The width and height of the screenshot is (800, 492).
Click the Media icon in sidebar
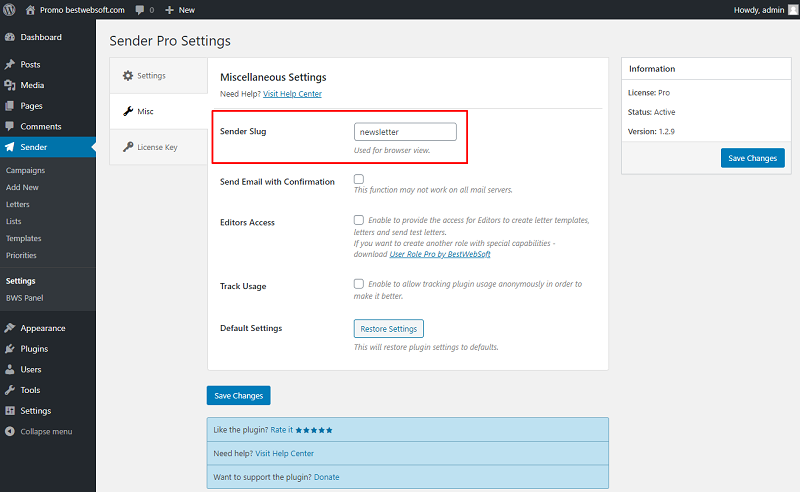click(x=10, y=85)
